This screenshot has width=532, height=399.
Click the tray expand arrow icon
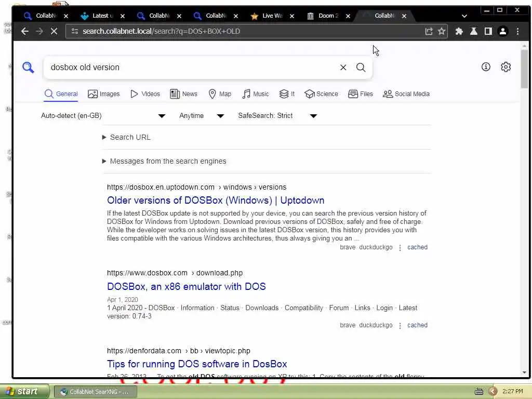click(x=493, y=392)
